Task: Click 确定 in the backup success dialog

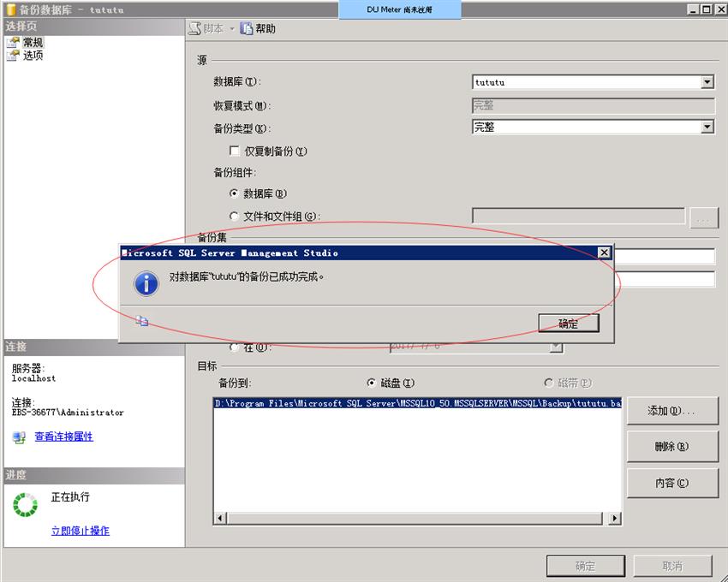Action: tap(569, 323)
